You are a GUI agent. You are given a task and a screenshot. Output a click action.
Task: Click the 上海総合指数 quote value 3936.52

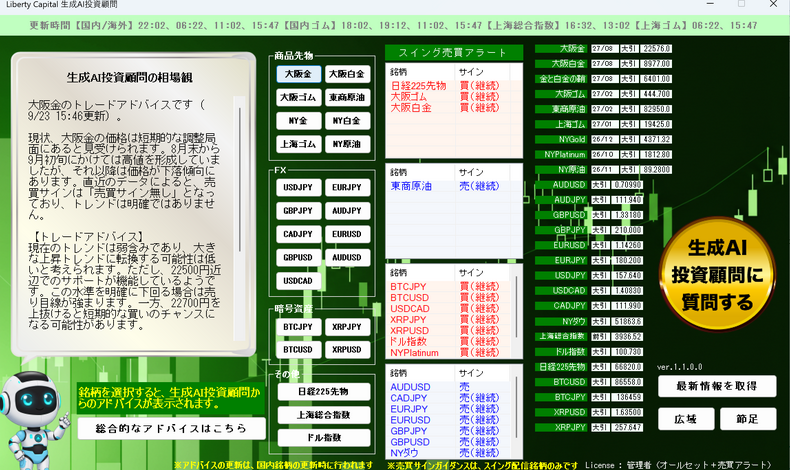[x=628, y=337]
